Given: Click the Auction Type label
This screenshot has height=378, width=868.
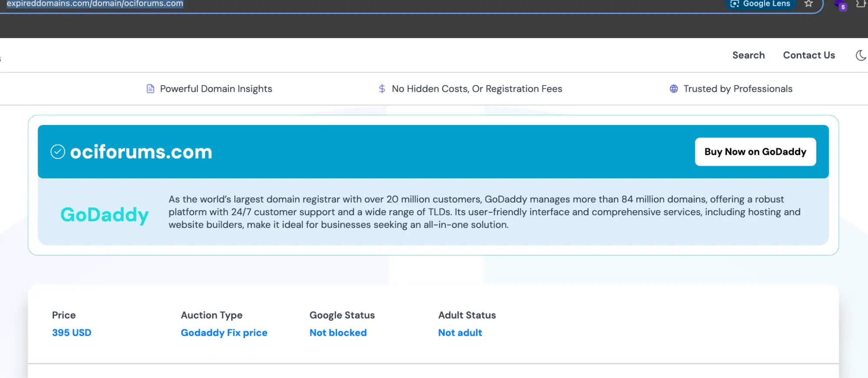Looking at the screenshot, I should (x=211, y=316).
